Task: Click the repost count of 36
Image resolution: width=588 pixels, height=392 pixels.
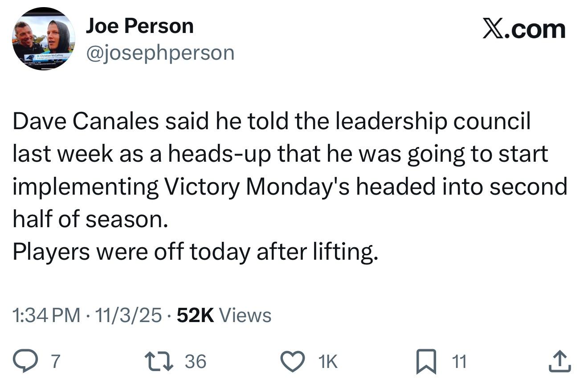Action: 196,361
